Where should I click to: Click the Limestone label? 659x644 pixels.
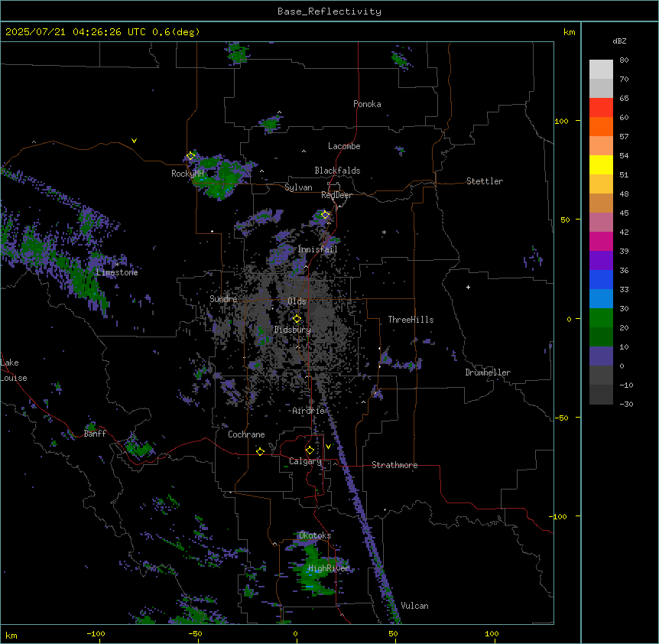click(117, 272)
